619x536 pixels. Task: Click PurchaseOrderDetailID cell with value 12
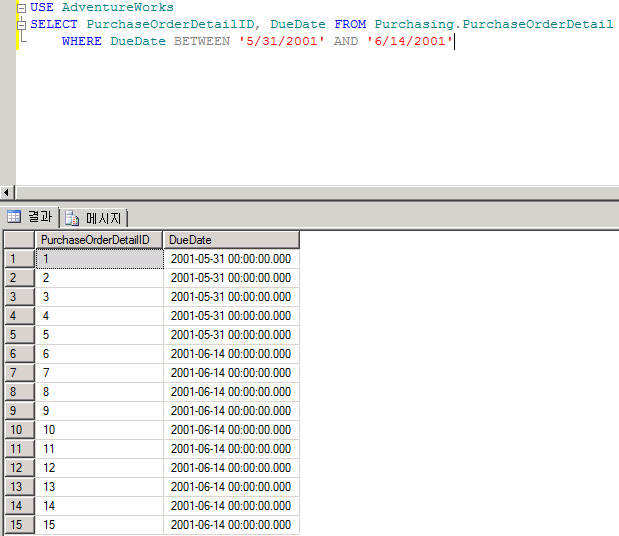coord(99,468)
